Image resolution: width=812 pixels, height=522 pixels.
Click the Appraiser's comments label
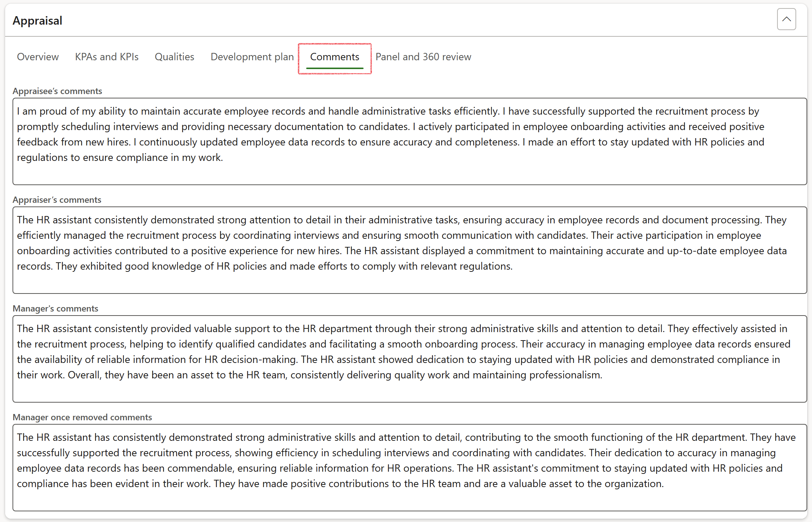click(x=57, y=200)
